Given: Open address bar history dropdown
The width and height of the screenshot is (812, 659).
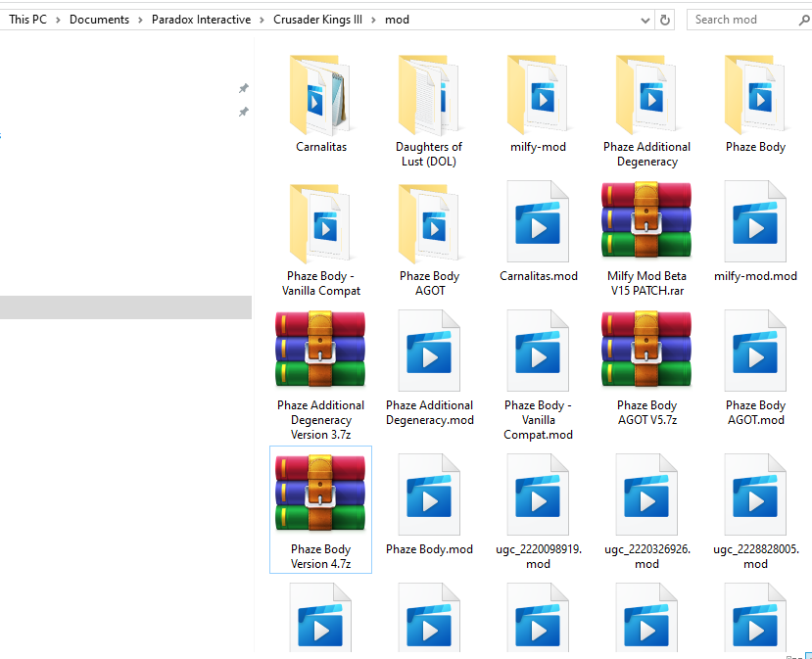Looking at the screenshot, I should (x=645, y=21).
